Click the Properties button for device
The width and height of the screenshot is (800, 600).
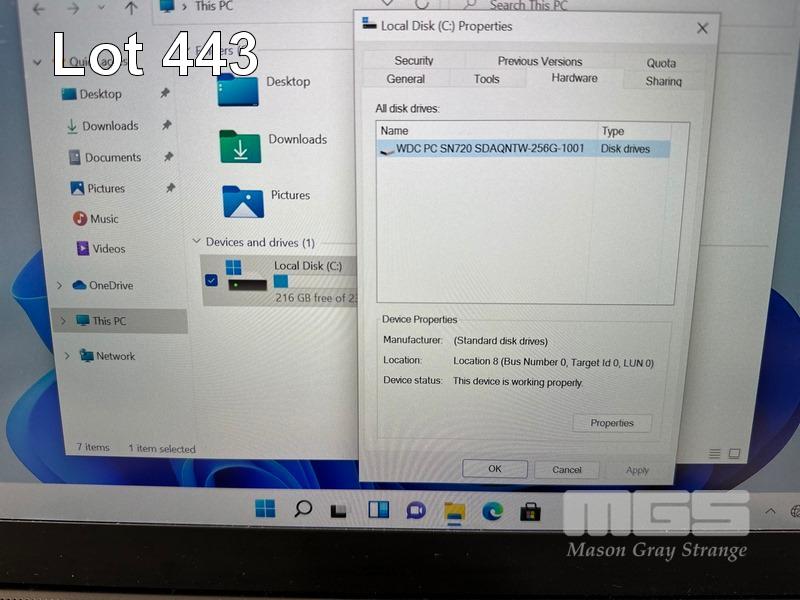pos(611,423)
